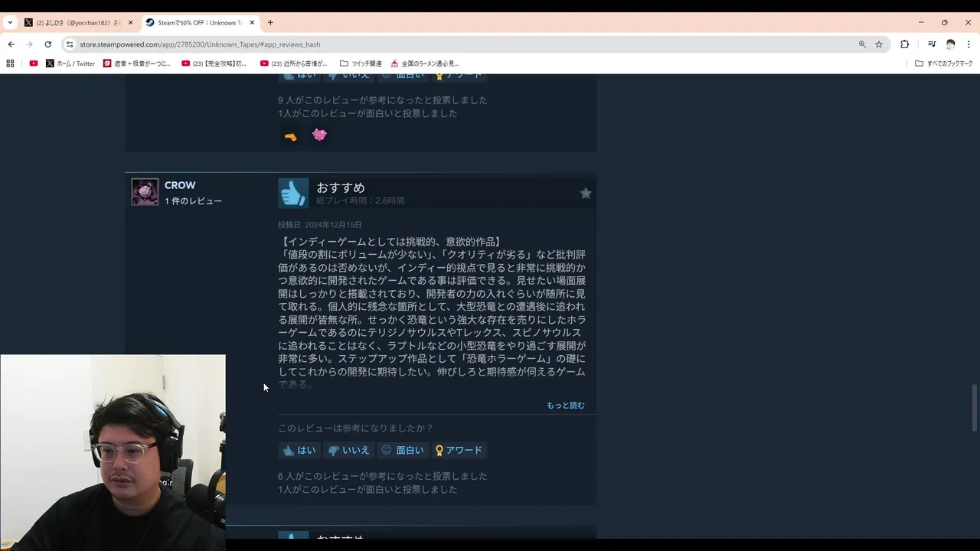Open CROW's profile avatar

145,192
